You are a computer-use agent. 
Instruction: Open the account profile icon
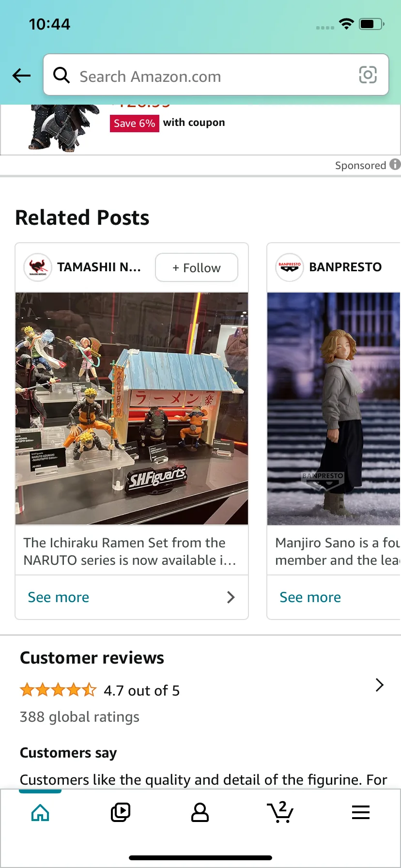pyautogui.click(x=200, y=813)
